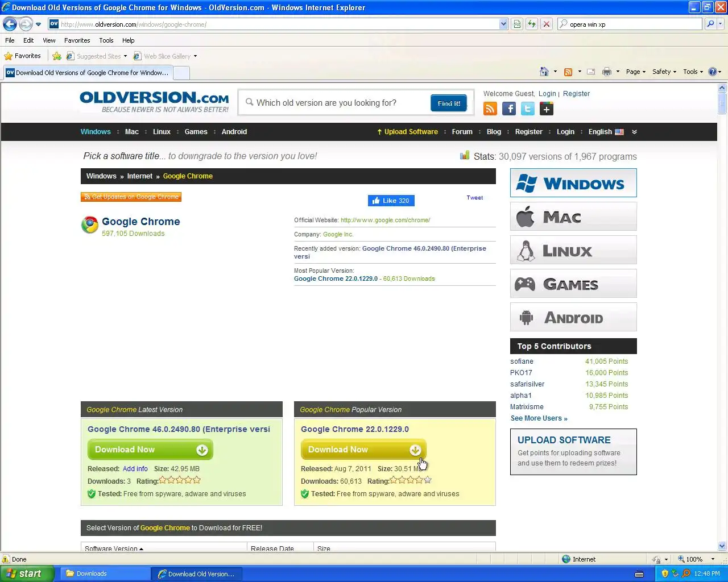Expand the Page menu in command bar

(636, 72)
